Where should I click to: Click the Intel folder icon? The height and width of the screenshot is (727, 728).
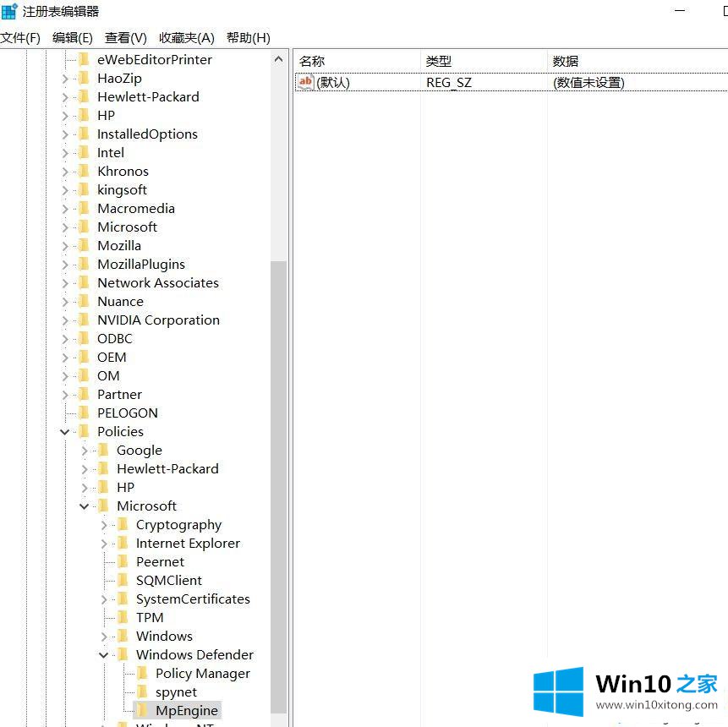pyautogui.click(x=84, y=152)
